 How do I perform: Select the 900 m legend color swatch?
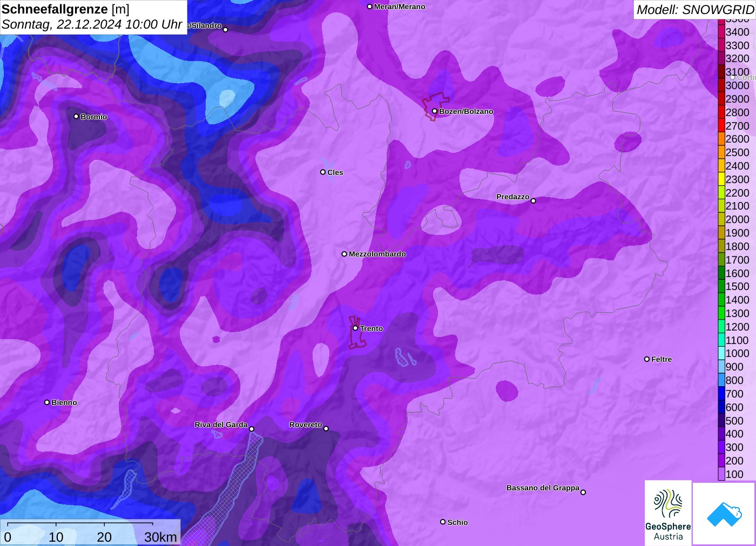point(721,367)
